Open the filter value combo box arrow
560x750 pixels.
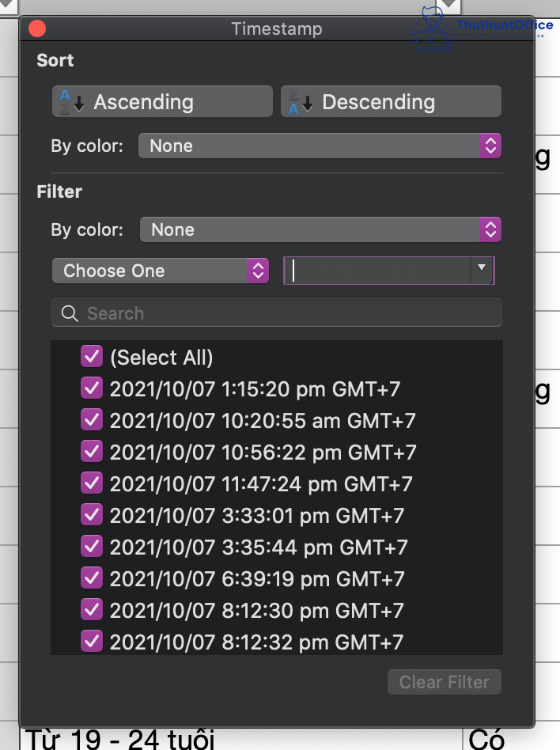(x=482, y=270)
